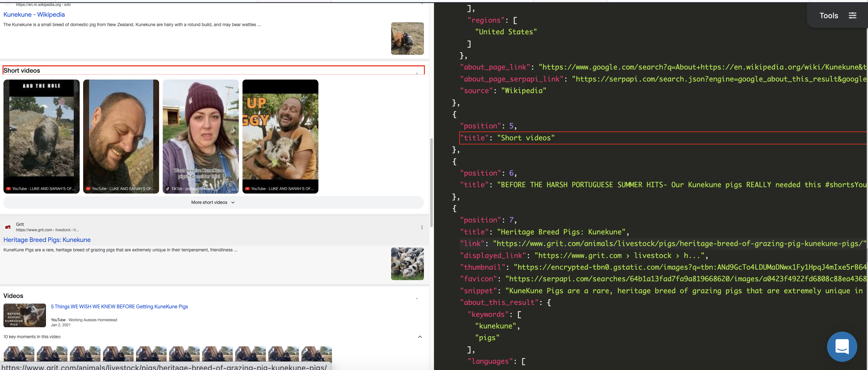Screen dimensions: 868x370
Task: Click the first key moment thumbnail
Action: (19, 354)
